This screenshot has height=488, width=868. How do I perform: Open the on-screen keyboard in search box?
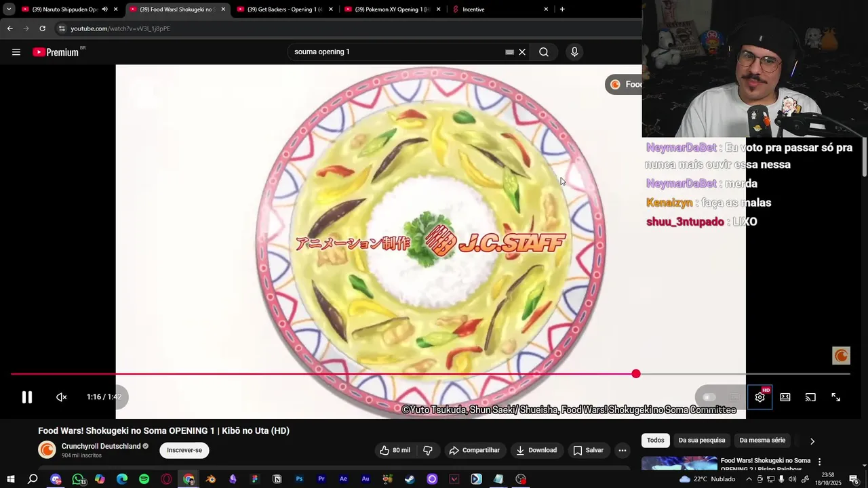[509, 52]
